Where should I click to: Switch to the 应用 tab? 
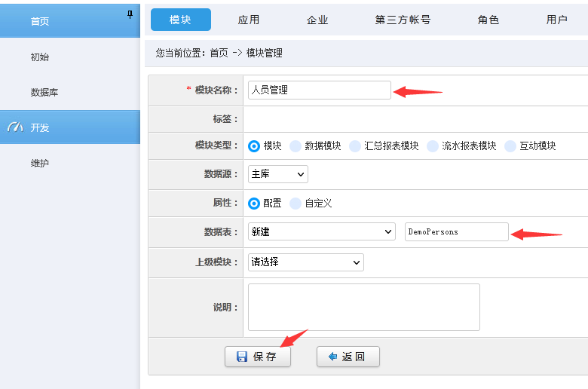point(249,20)
